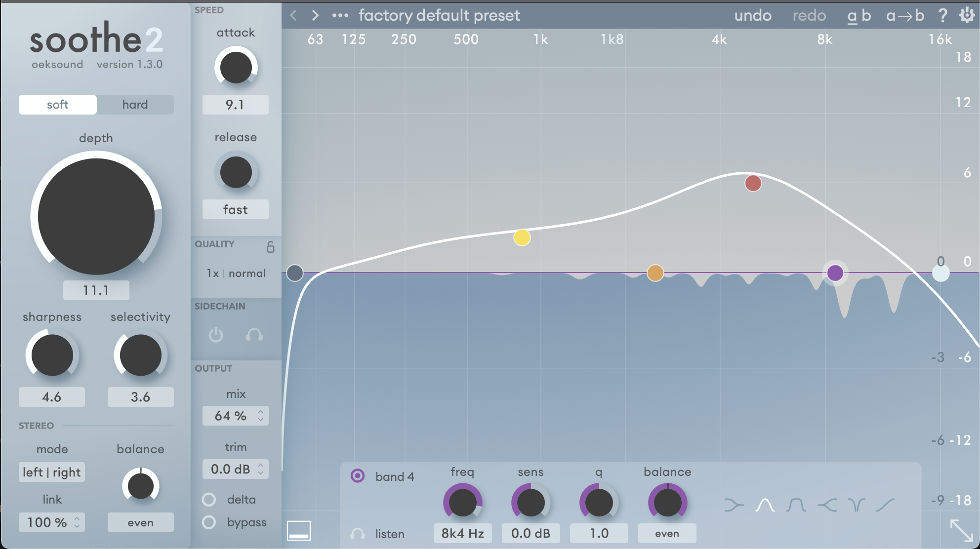Adjust the depth knob
This screenshot has width=980, height=549.
coord(96,216)
